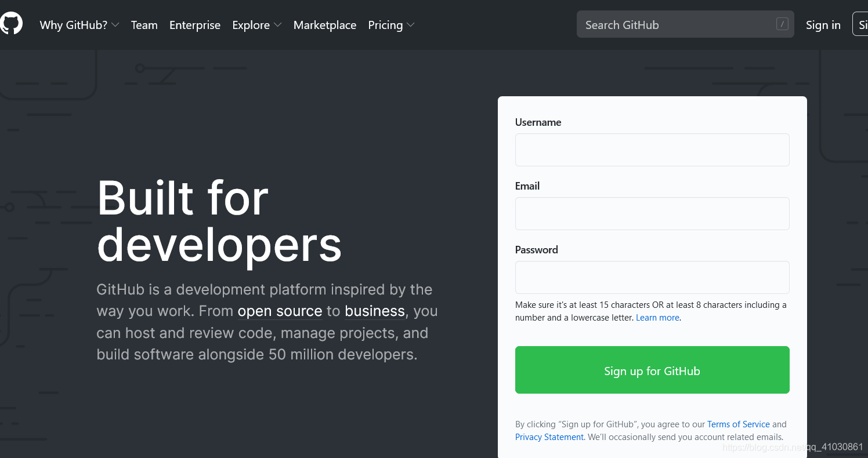Click the Email field label
This screenshot has width=868, height=458.
pyautogui.click(x=527, y=186)
